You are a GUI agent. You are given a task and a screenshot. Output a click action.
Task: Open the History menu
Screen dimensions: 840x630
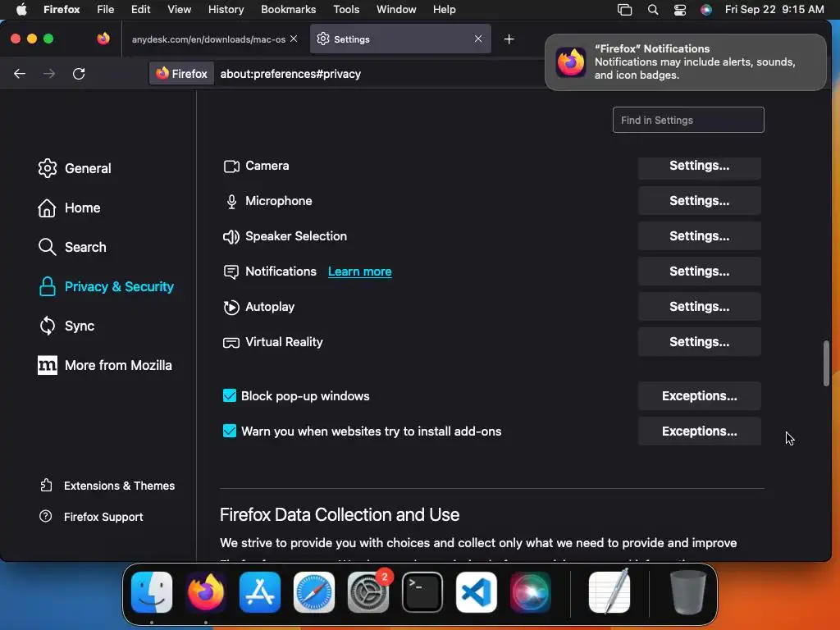point(226,10)
